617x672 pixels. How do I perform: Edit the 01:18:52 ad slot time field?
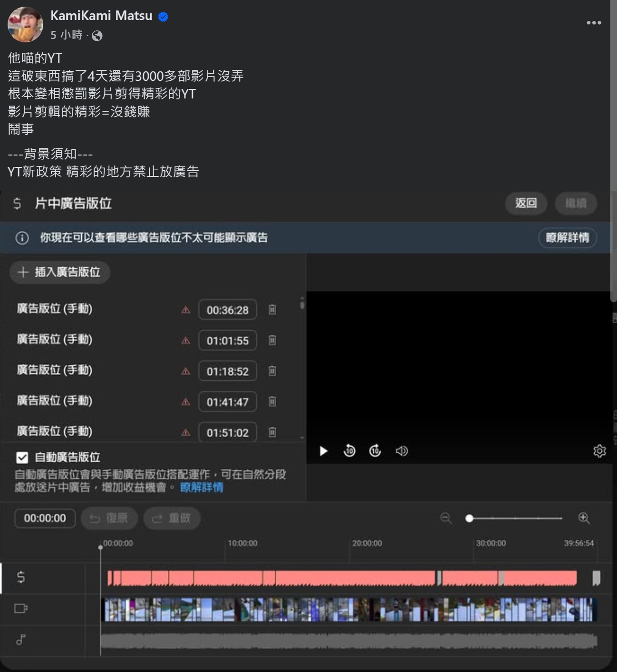[228, 371]
